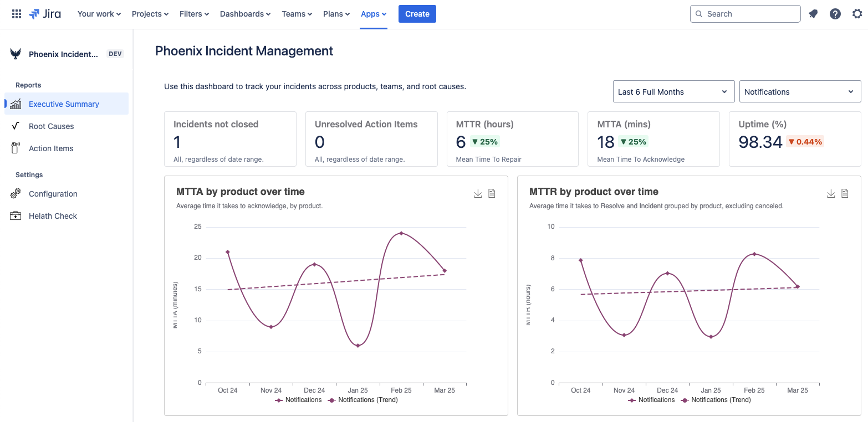This screenshot has width=868, height=422.
Task: Open the Notifications product filter dropdown
Action: [x=799, y=91]
